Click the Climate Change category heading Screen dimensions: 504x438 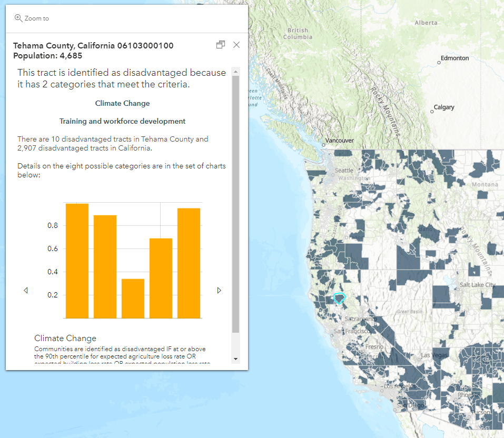point(122,103)
